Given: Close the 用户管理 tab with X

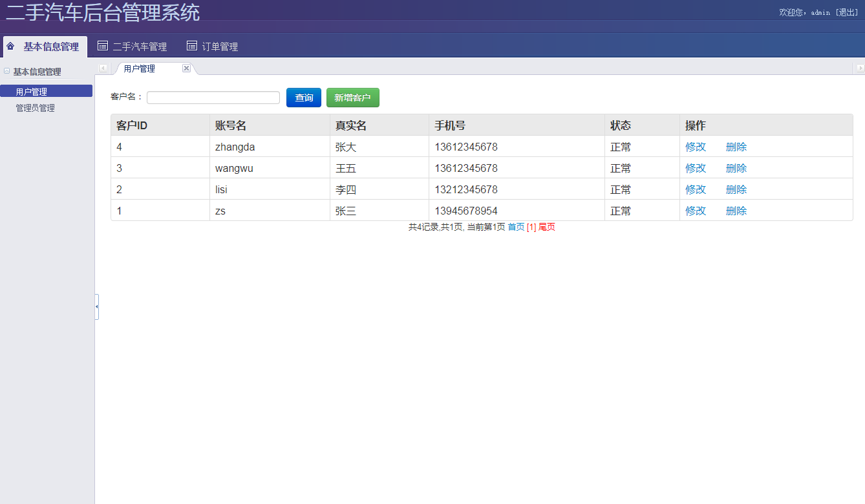Looking at the screenshot, I should click(x=186, y=68).
